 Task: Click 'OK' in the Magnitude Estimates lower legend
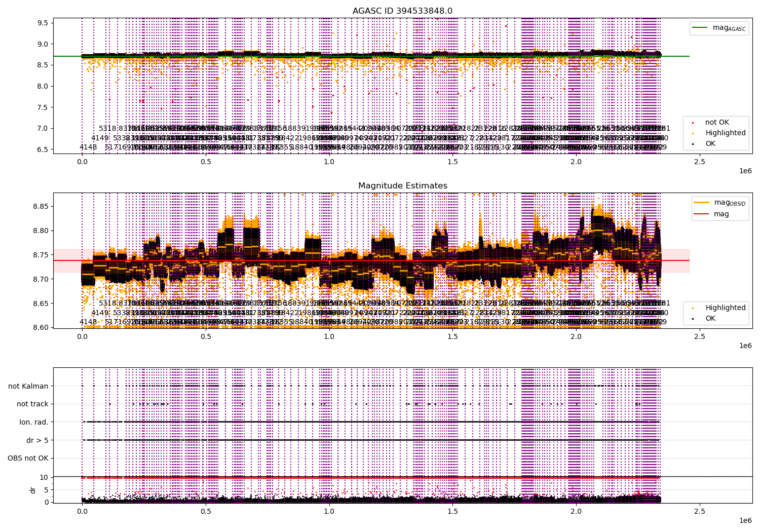pyautogui.click(x=710, y=318)
